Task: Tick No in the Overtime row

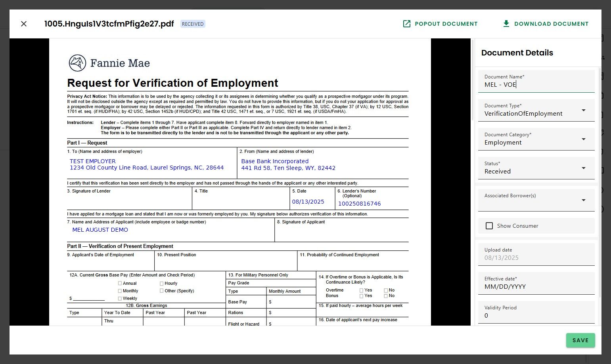Action: click(x=386, y=290)
